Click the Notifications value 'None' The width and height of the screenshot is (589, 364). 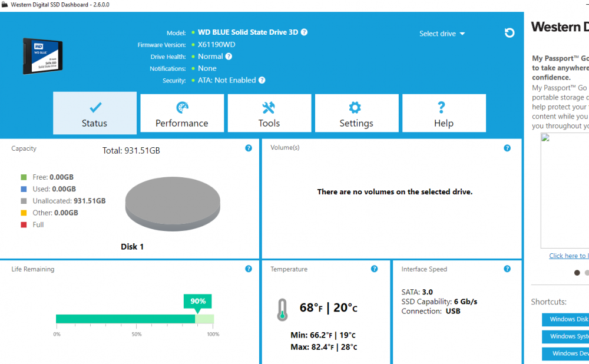tap(207, 68)
